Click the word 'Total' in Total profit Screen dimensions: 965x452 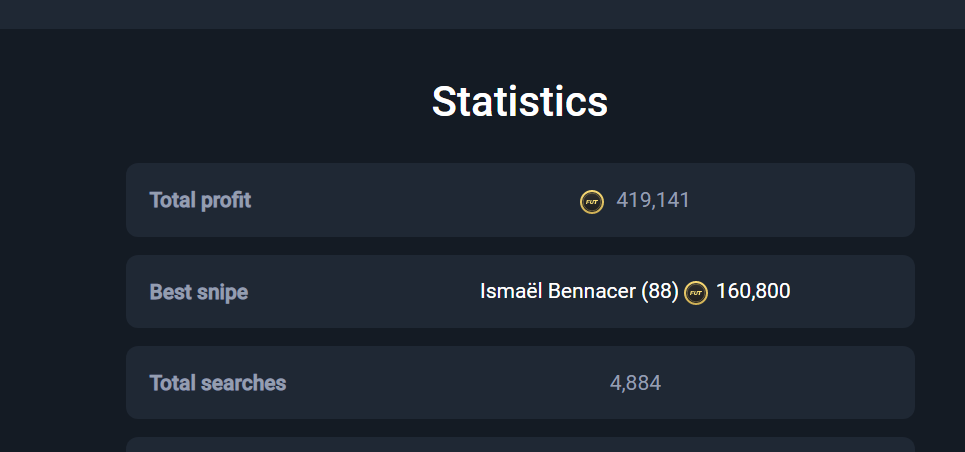171,200
